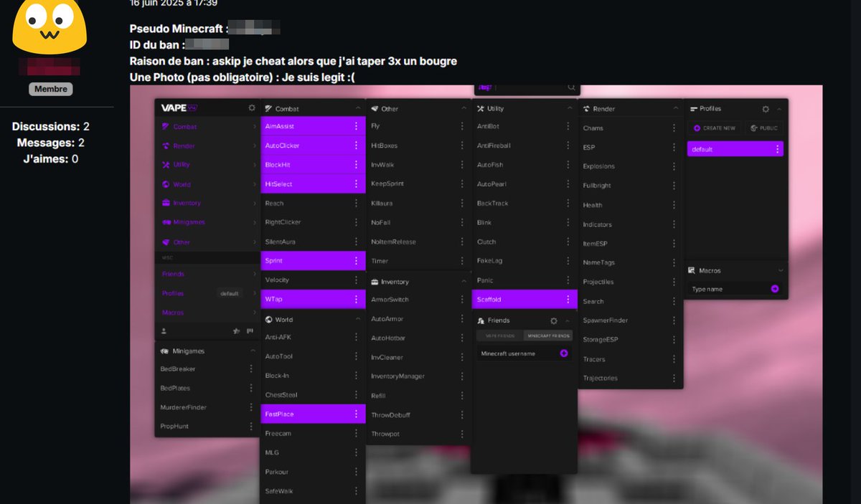Open Fly options three-dot menu
Image resolution: width=861 pixels, height=504 pixels.
coord(462,126)
